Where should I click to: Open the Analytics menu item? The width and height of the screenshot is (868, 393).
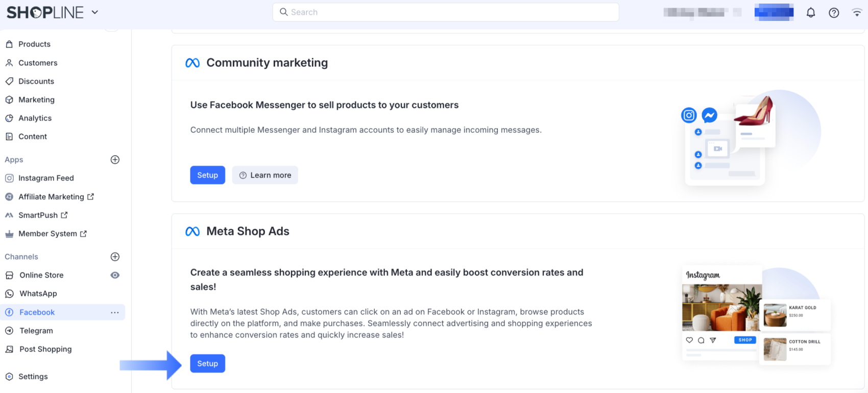(x=35, y=118)
